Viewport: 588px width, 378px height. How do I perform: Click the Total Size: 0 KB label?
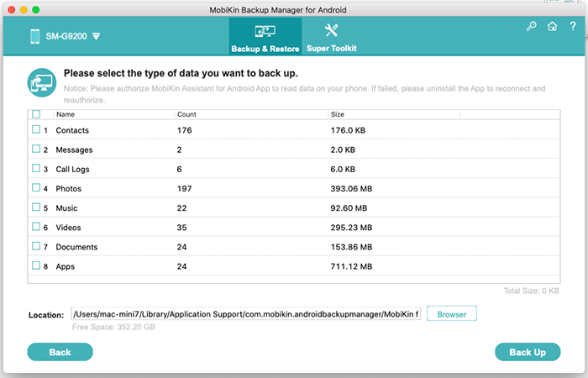tap(531, 291)
